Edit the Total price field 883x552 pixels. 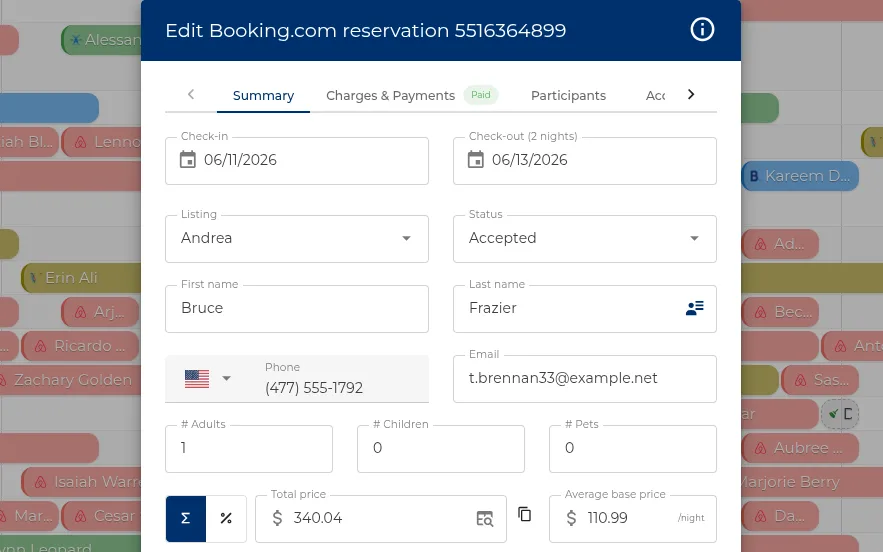(x=381, y=519)
